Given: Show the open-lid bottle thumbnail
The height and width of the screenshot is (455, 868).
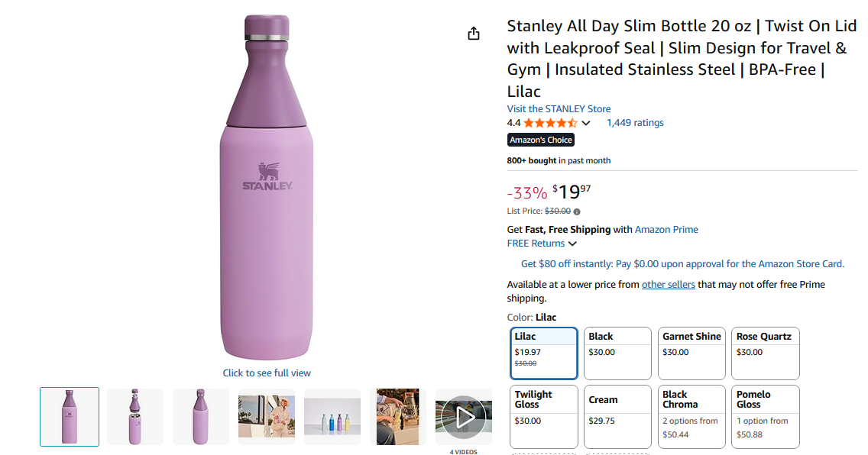Looking at the screenshot, I should [135, 417].
